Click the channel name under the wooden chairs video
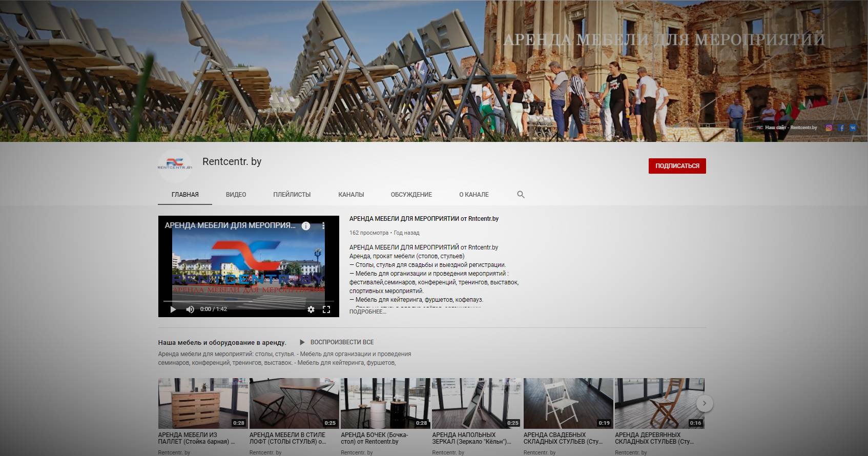 coord(631,452)
